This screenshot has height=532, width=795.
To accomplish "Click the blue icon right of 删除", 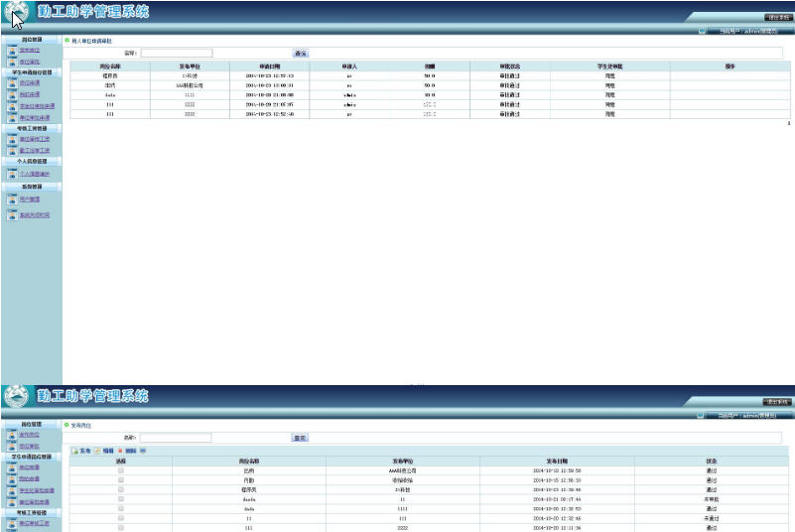I will click(x=143, y=451).
